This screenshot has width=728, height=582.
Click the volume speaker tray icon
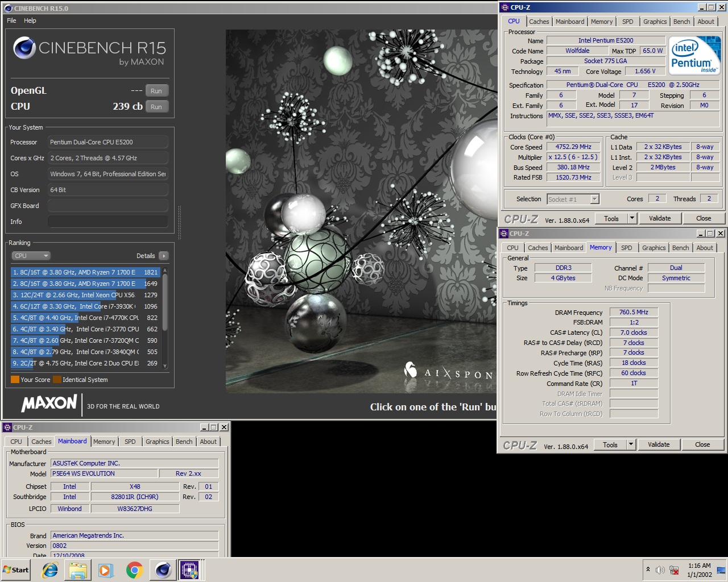click(x=660, y=569)
